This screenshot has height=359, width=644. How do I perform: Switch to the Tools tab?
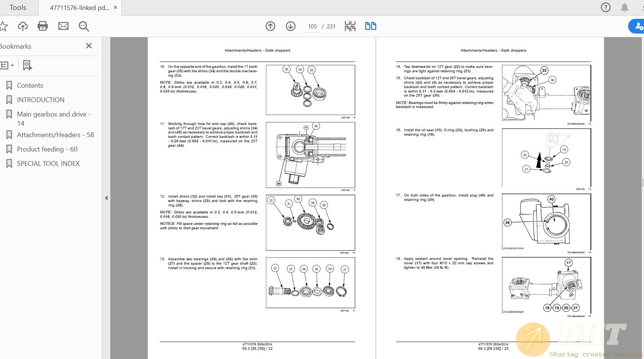pos(18,8)
